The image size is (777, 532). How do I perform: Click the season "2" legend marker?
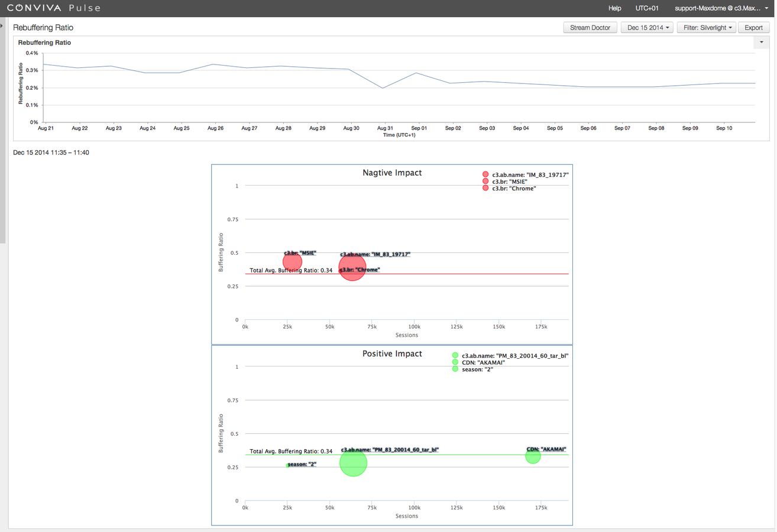(x=455, y=369)
